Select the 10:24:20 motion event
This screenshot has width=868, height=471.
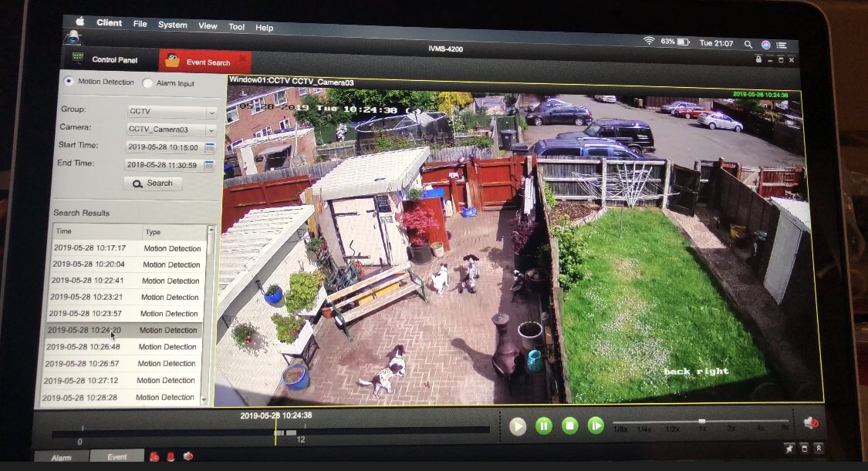pyautogui.click(x=123, y=330)
